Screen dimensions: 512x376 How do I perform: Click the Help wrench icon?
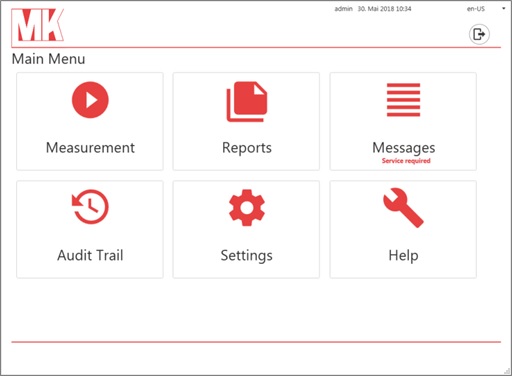tap(403, 208)
